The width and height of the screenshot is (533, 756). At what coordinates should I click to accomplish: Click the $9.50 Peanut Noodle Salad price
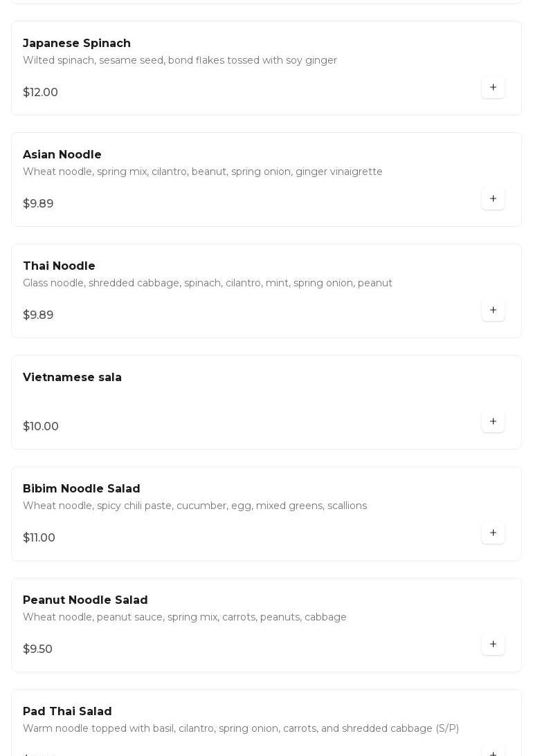point(37,649)
